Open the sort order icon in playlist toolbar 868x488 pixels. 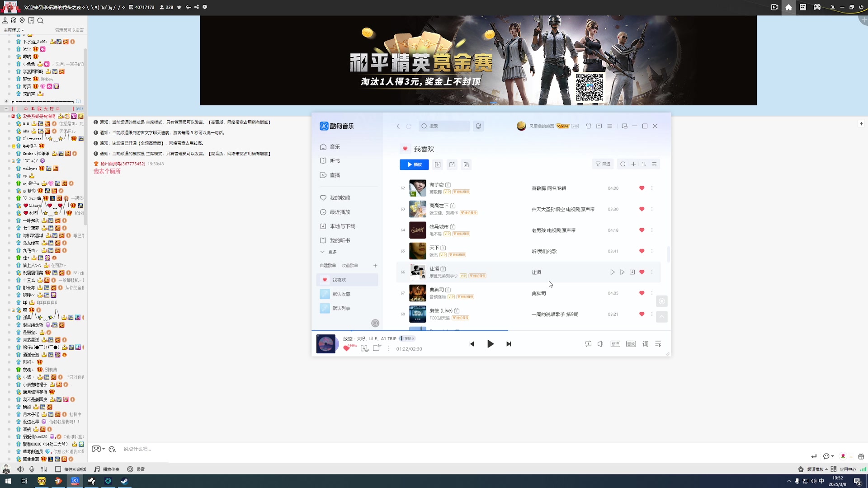tap(644, 164)
